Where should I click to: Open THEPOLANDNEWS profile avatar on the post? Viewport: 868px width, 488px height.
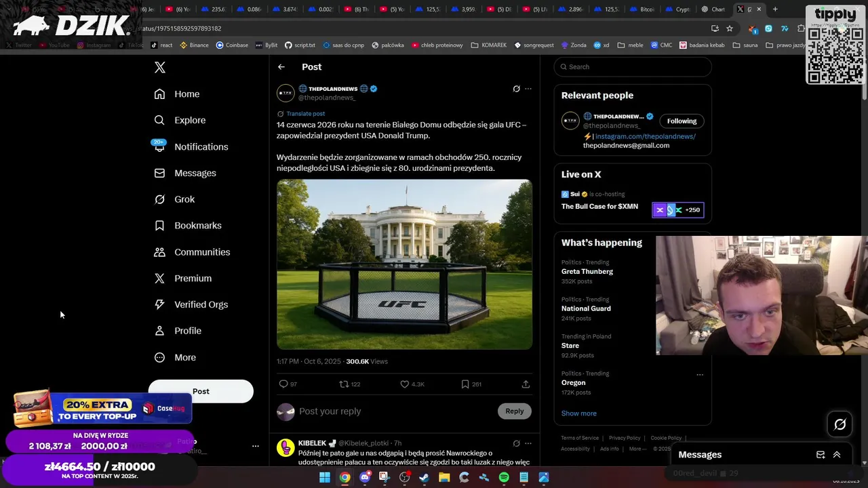coord(285,93)
